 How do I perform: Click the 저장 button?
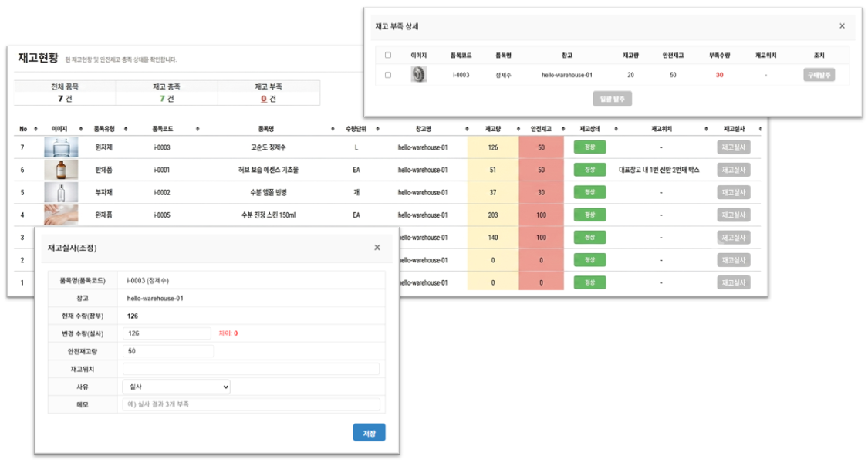[370, 433]
